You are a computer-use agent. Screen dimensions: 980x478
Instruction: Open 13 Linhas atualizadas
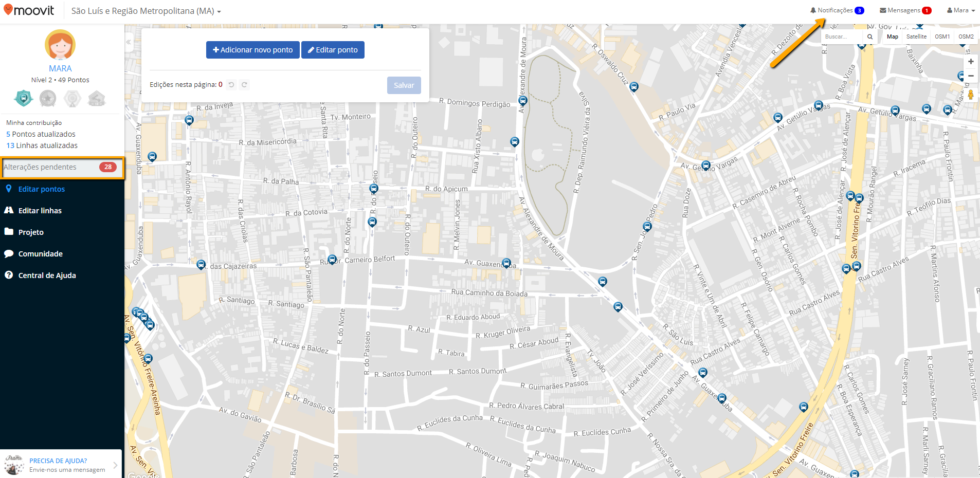(x=42, y=145)
